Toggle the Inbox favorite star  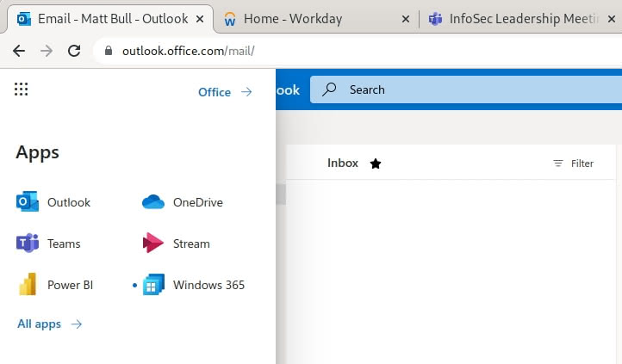[376, 163]
